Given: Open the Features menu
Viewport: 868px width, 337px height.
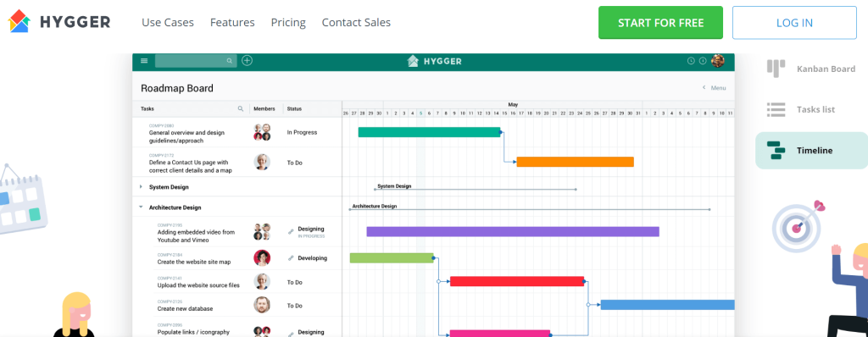Looking at the screenshot, I should pos(232,23).
